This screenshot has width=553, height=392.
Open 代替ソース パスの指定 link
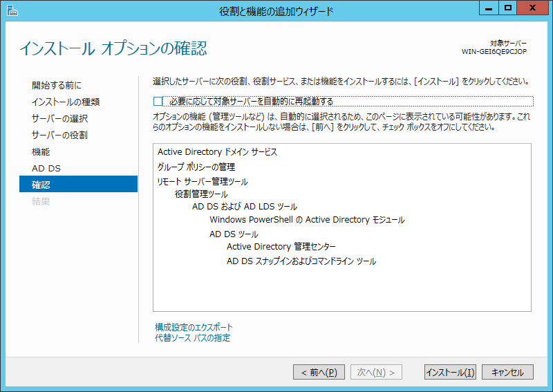coord(192,338)
